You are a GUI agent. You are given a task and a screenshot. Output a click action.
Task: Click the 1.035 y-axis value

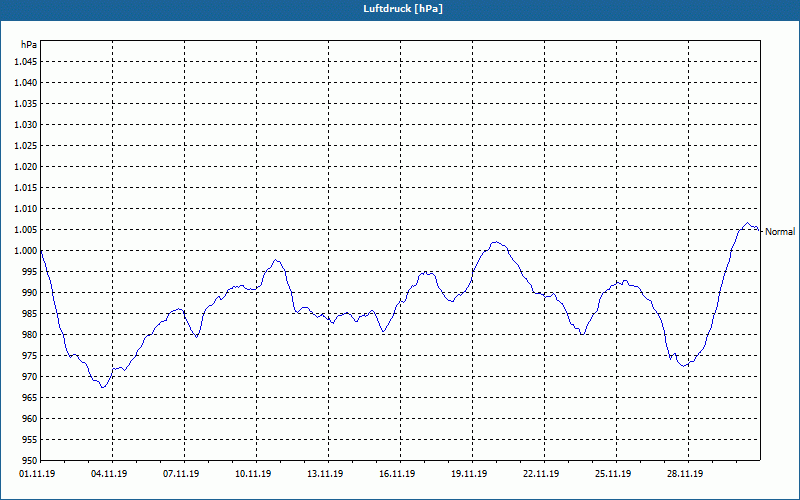26,104
